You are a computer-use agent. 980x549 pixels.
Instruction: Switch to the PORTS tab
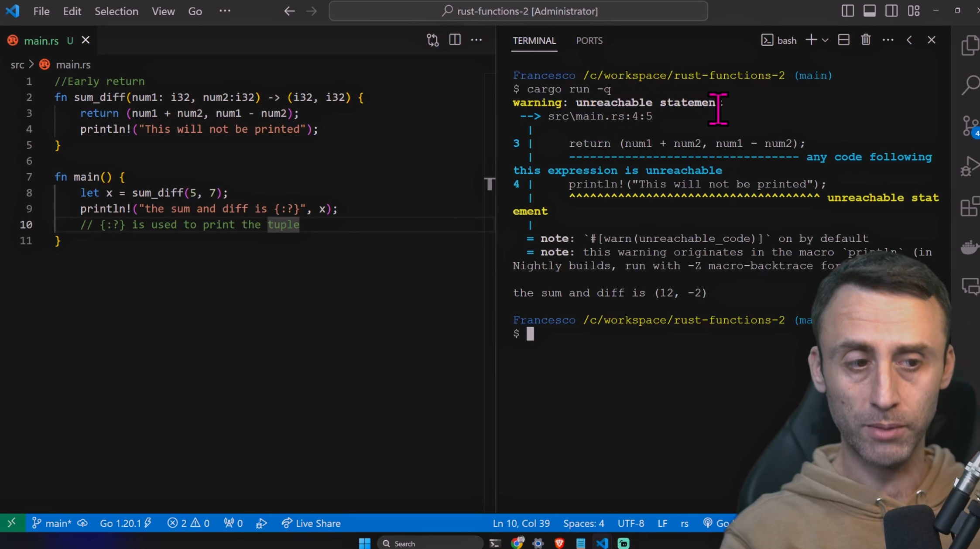tap(589, 40)
